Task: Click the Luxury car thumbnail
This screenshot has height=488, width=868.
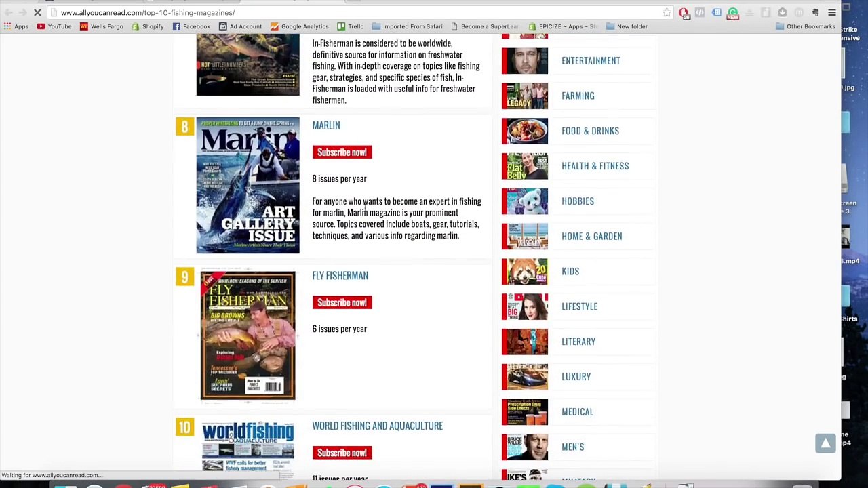Action: click(525, 377)
